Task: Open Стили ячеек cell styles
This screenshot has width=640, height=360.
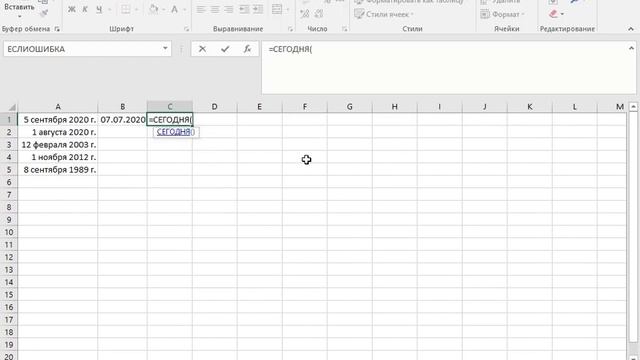Action: click(384, 14)
